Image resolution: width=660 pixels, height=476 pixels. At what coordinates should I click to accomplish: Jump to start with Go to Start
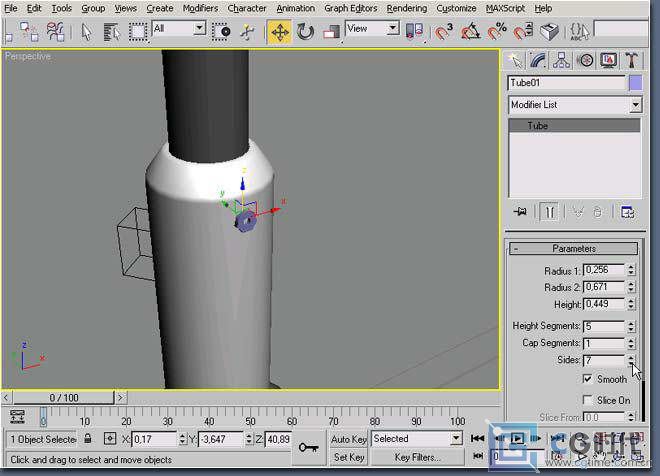click(477, 439)
